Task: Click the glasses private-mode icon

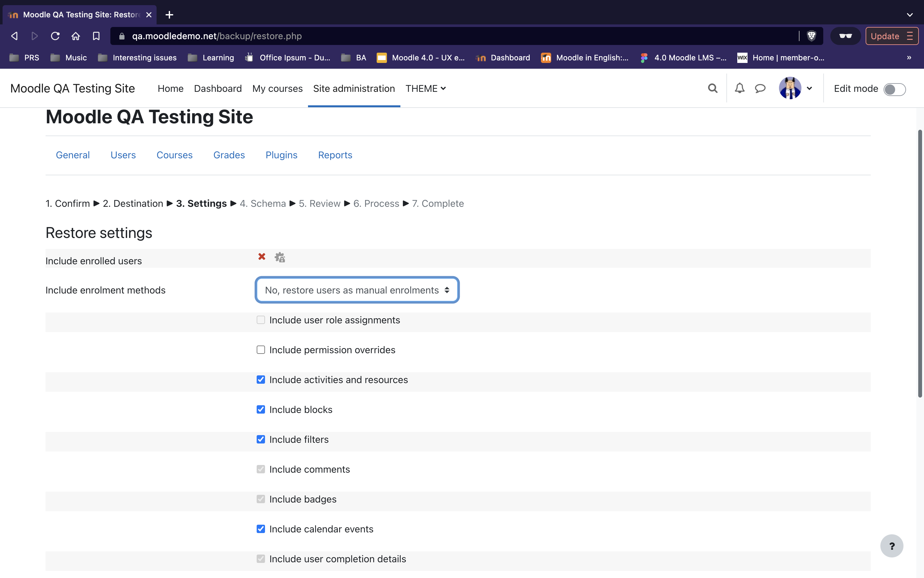Action: click(x=845, y=36)
